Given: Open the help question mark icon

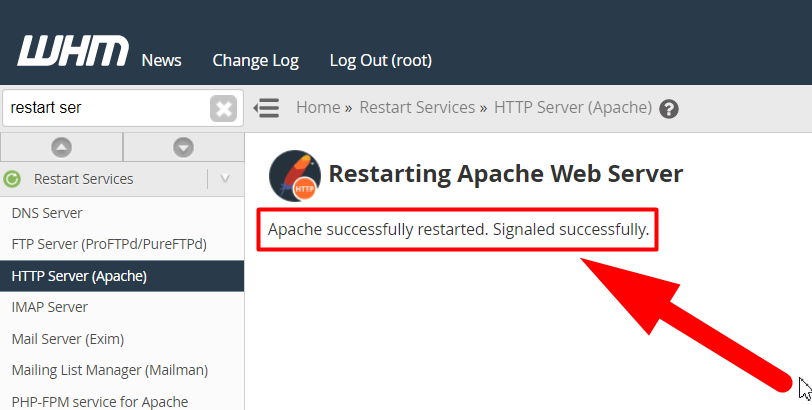Looking at the screenshot, I should [x=669, y=109].
